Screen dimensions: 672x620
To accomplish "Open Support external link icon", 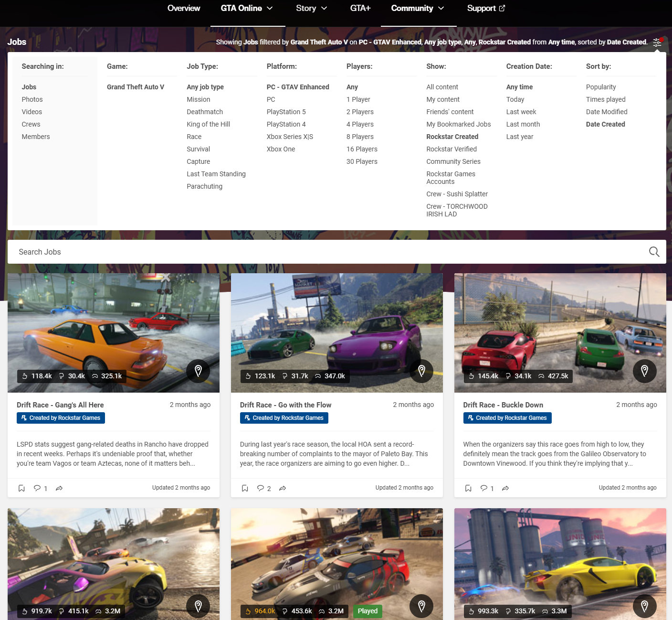I will point(502,8).
